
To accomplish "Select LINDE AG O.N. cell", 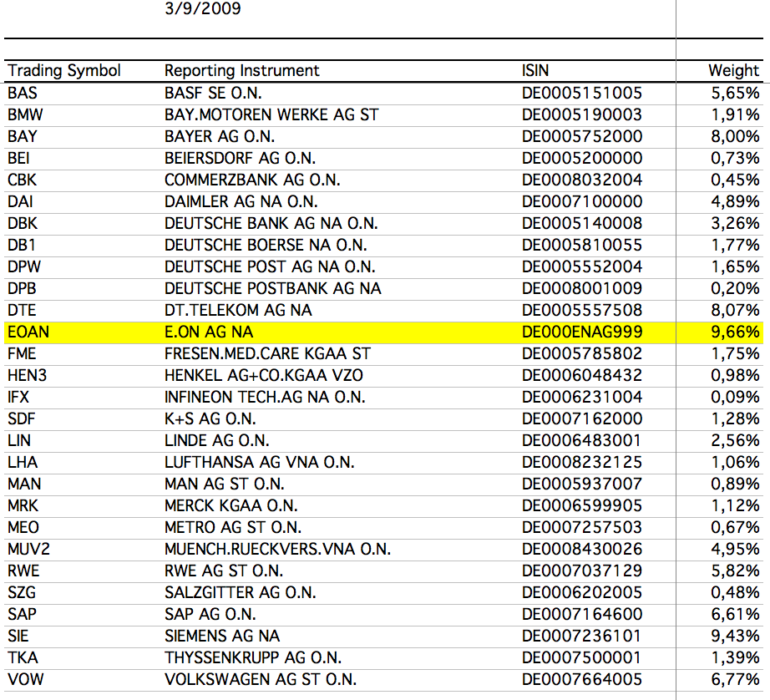I will 216,440.
